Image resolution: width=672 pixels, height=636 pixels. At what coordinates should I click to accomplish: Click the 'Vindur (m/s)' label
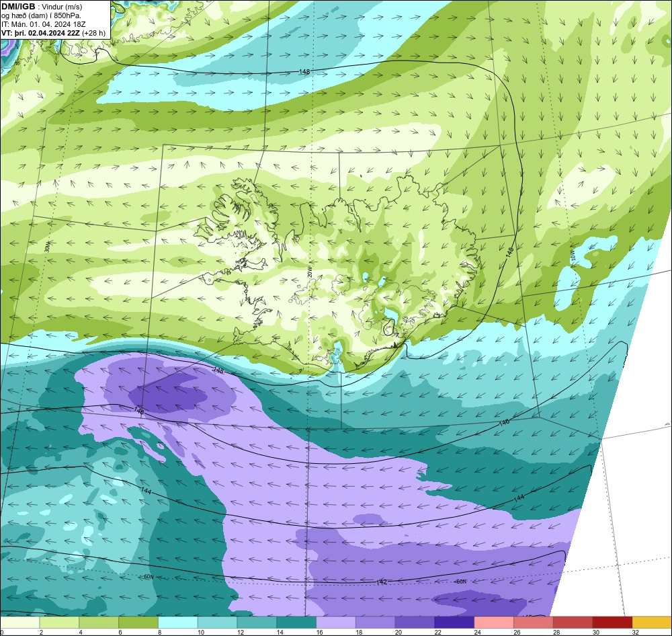point(62,7)
